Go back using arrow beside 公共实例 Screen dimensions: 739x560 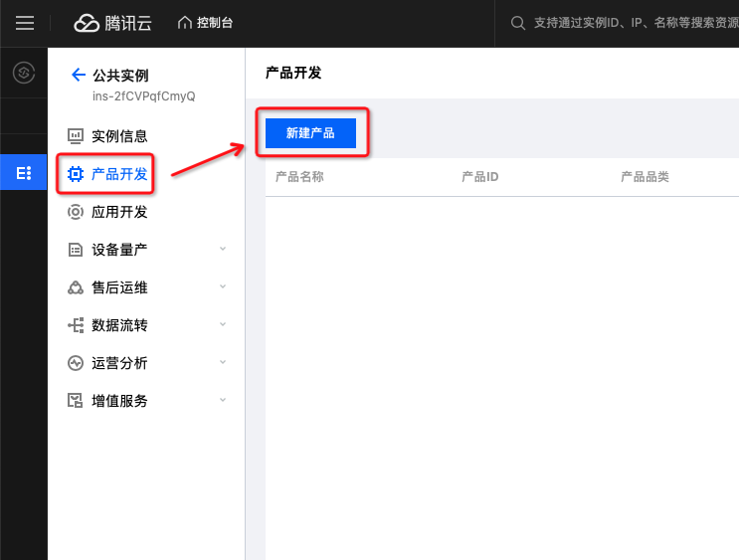click(79, 75)
